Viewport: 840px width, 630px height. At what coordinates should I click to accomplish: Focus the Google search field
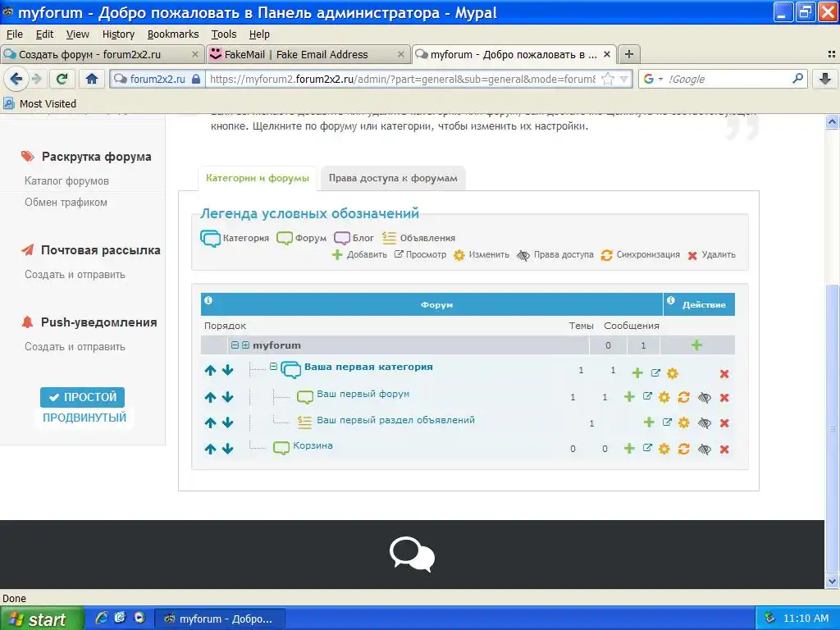pos(728,80)
